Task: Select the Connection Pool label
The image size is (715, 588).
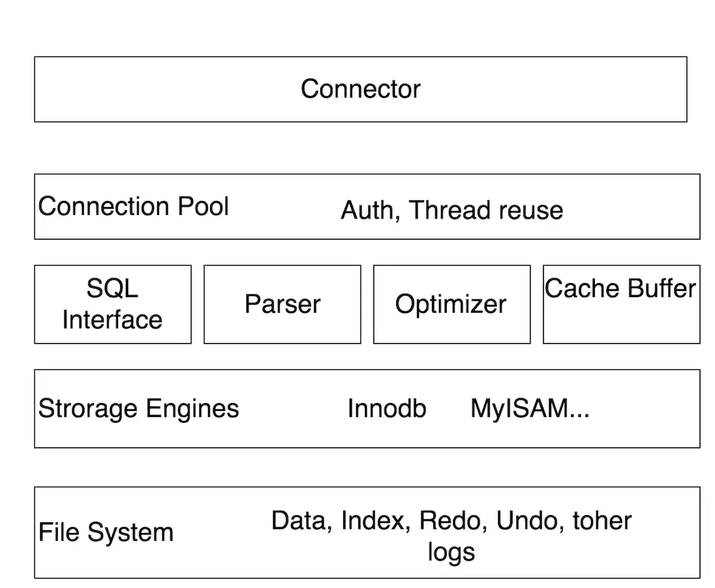Action: [134, 206]
